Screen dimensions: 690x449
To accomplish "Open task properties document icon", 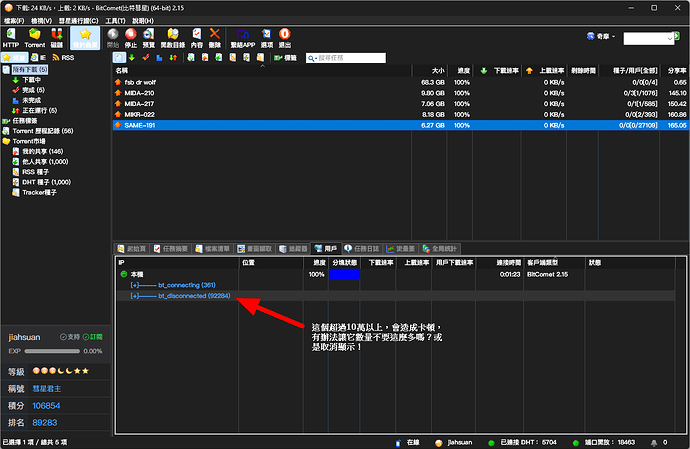I will 197,38.
